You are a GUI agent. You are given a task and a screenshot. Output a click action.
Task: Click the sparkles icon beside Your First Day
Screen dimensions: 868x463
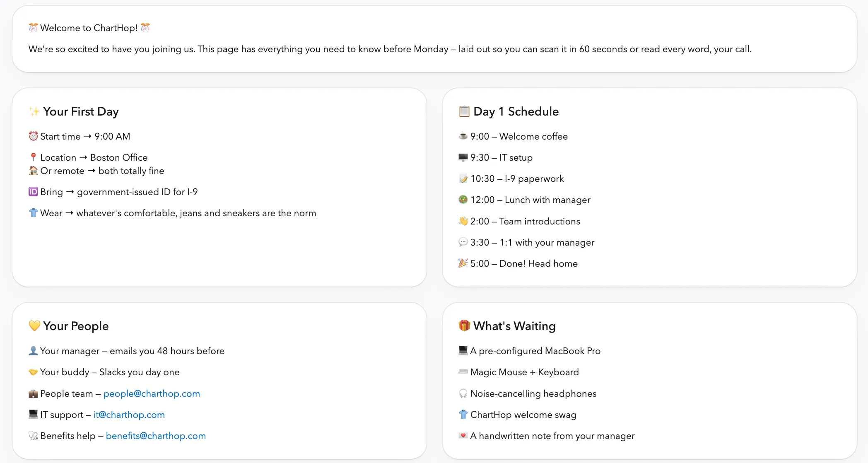tap(34, 111)
